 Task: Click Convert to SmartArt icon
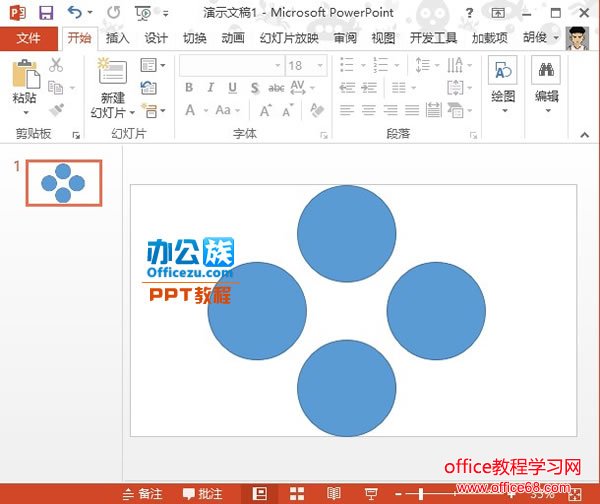[x=456, y=111]
